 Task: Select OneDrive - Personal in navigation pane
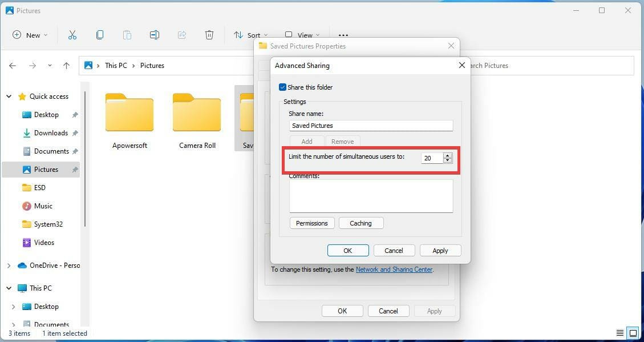click(49, 265)
